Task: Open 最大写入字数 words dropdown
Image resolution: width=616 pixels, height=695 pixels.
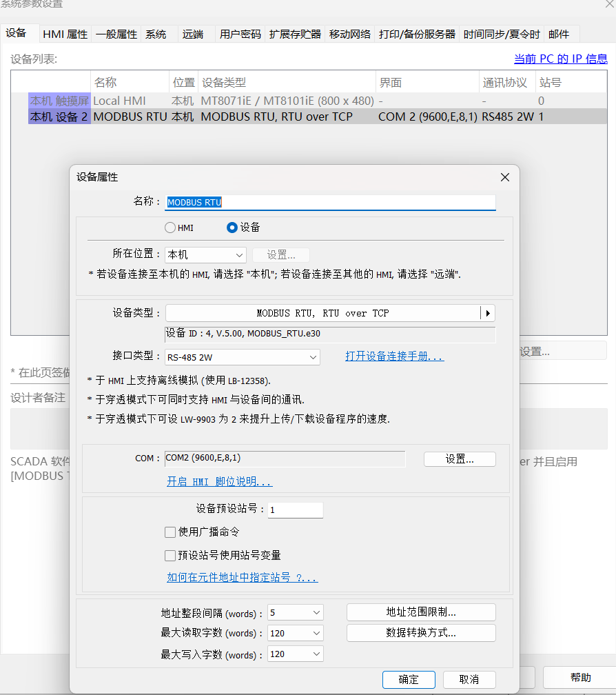Action: pyautogui.click(x=296, y=654)
